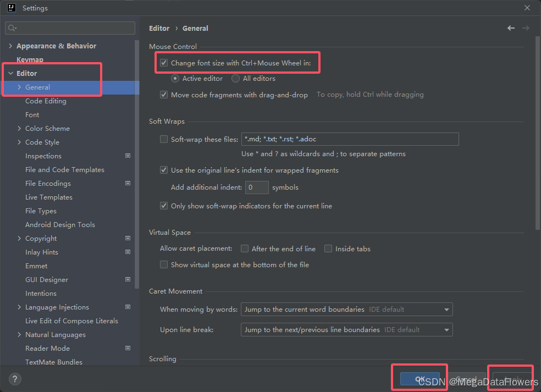This screenshot has width=541, height=392.
Task: Open File and Code Templates page
Action: coord(65,170)
